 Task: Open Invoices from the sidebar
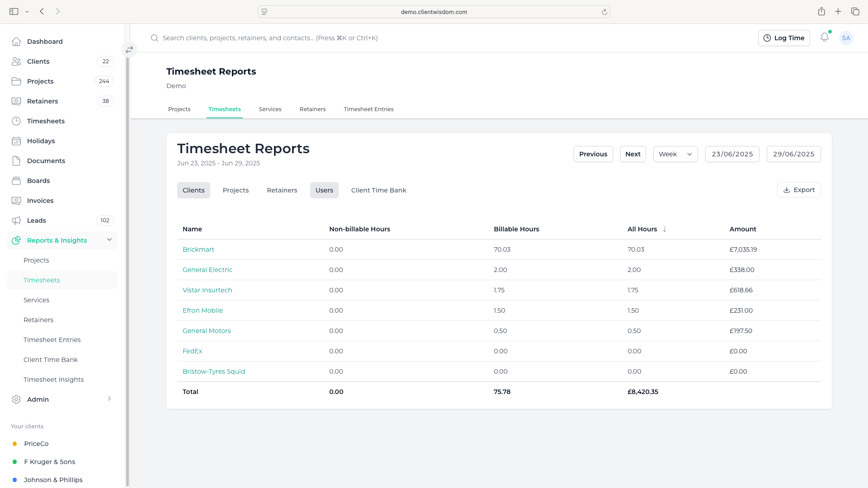pyautogui.click(x=40, y=201)
